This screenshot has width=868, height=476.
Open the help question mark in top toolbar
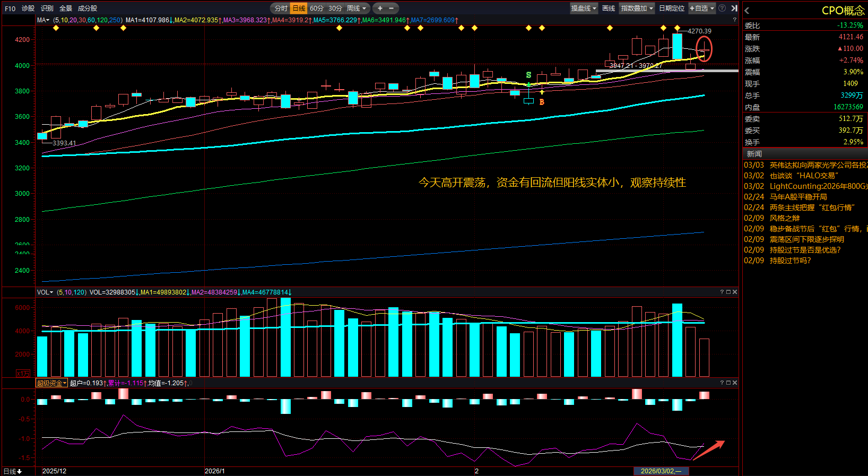tap(722, 8)
